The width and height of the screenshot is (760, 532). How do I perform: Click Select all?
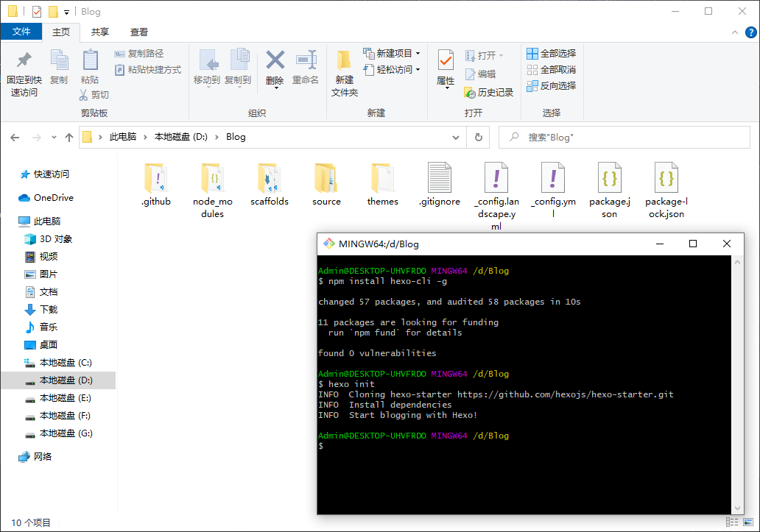(x=552, y=53)
